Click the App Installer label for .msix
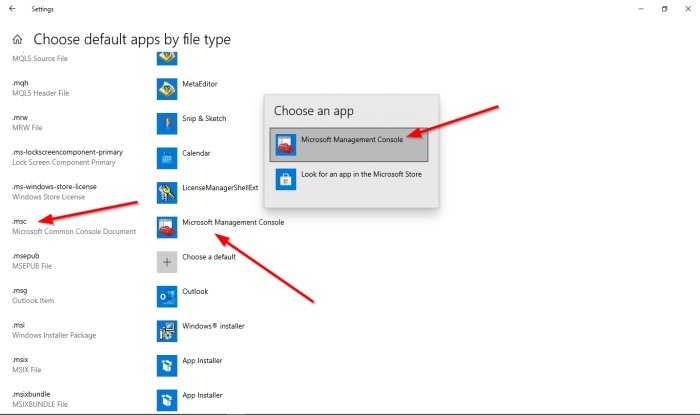This screenshot has width=700, height=415. tap(202, 361)
